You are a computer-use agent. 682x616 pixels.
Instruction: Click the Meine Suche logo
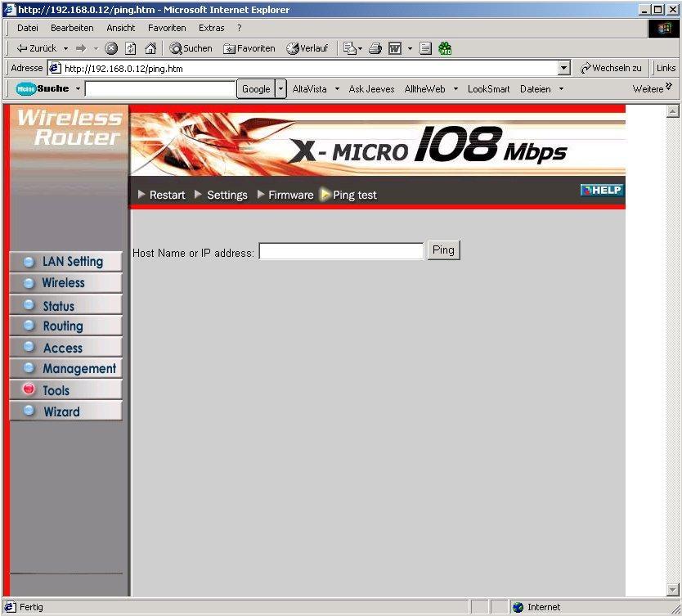43,88
